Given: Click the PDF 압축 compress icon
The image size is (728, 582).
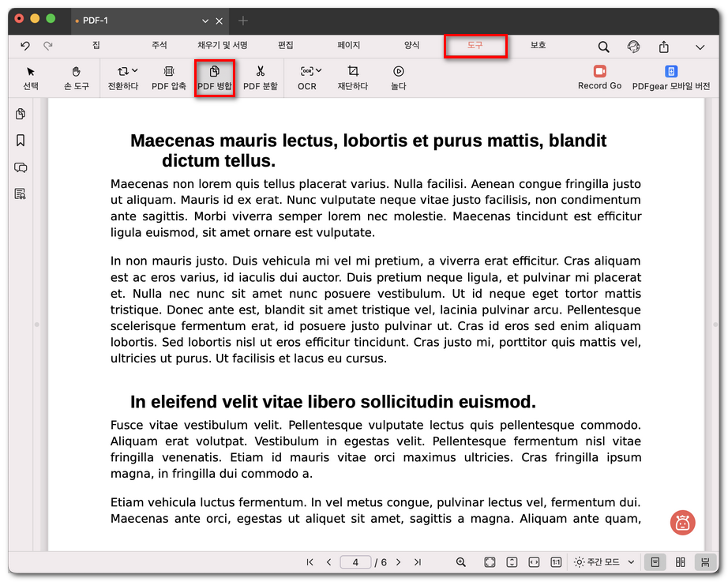Looking at the screenshot, I should coord(168,77).
